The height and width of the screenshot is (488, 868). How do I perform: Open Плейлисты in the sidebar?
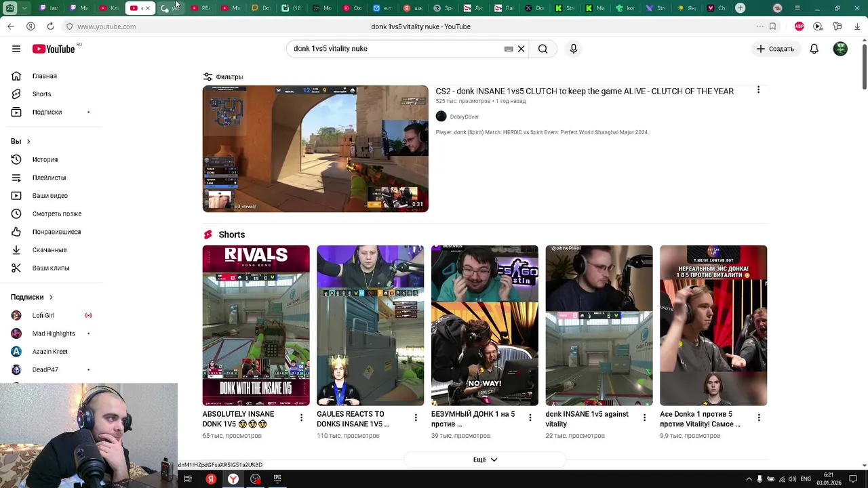pyautogui.click(x=49, y=178)
